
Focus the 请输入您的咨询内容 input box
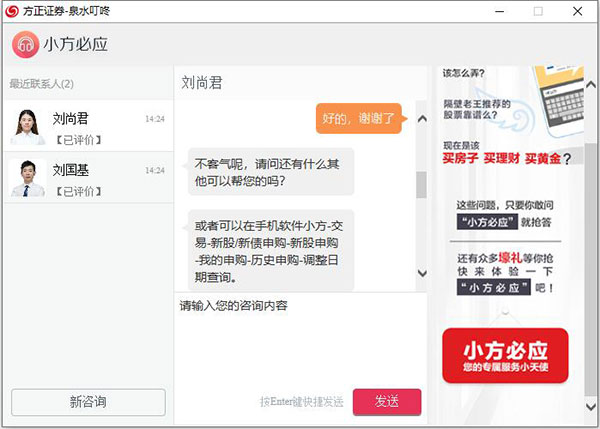click(x=300, y=340)
